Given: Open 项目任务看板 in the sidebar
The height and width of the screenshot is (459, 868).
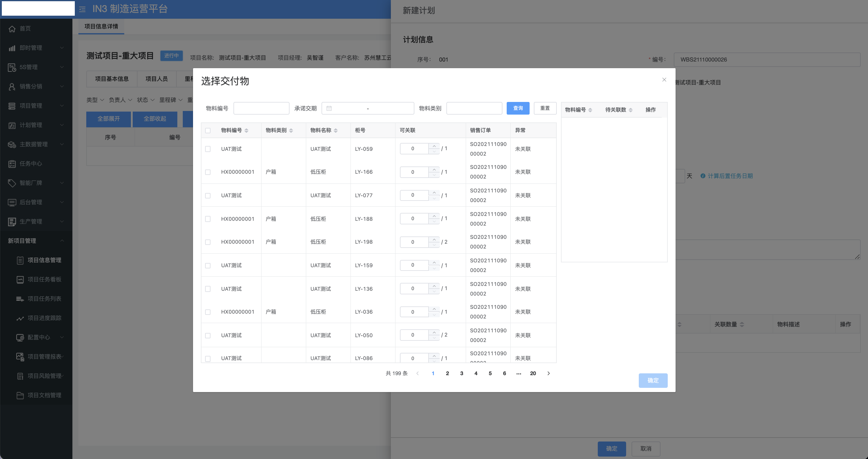Looking at the screenshot, I should (x=44, y=279).
